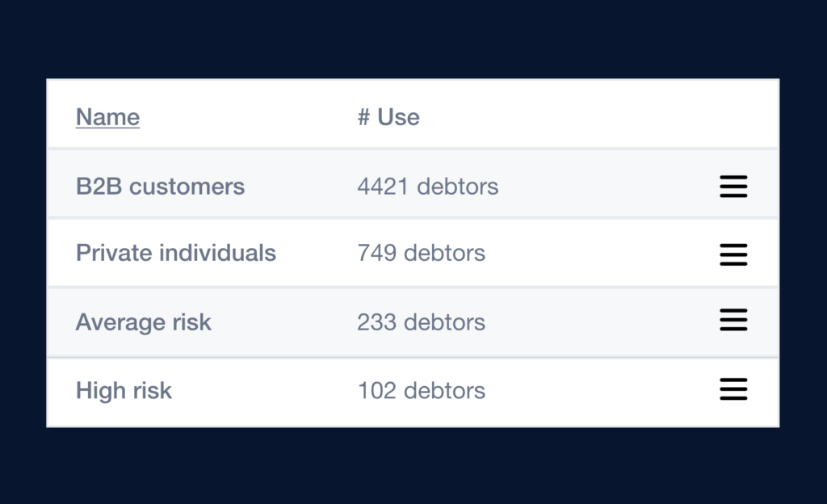Click the 102 debtors usage count
Viewport: 827px width, 504px height.
click(421, 391)
